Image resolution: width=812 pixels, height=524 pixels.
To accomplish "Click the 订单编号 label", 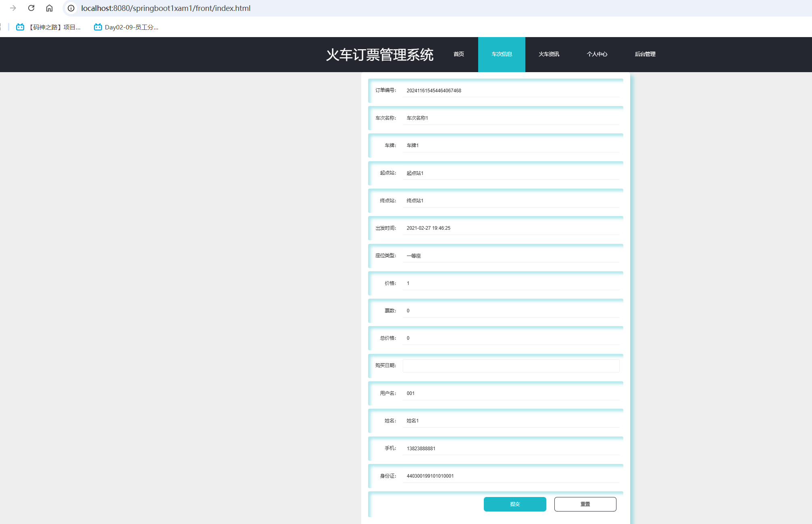I will (386, 90).
